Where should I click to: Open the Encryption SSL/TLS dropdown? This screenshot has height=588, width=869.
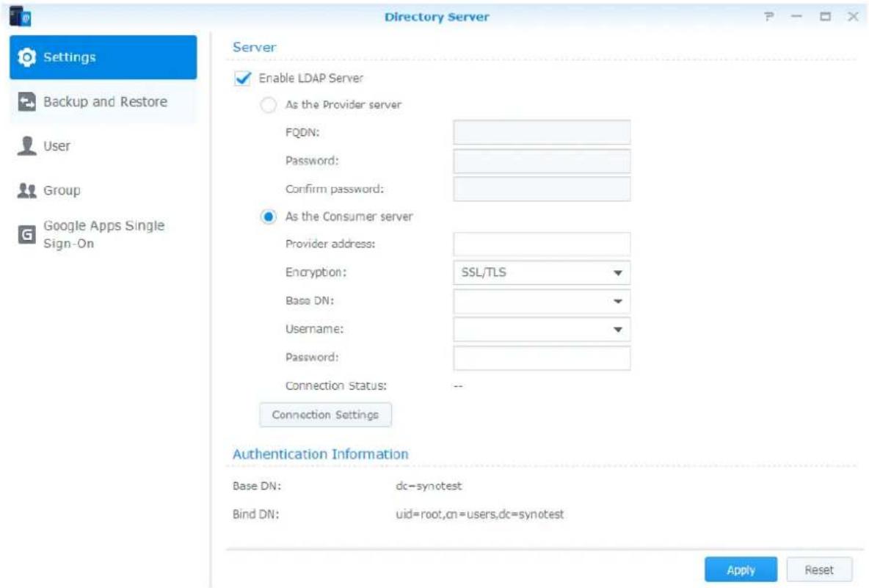coord(542,272)
